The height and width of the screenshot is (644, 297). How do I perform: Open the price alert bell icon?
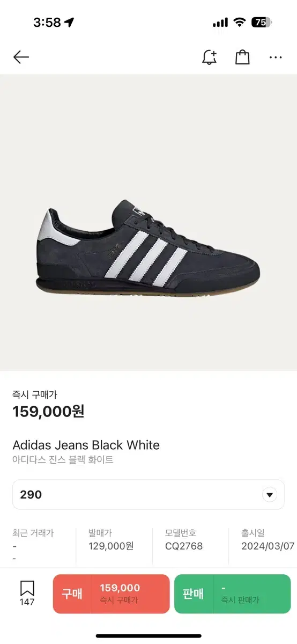(209, 57)
